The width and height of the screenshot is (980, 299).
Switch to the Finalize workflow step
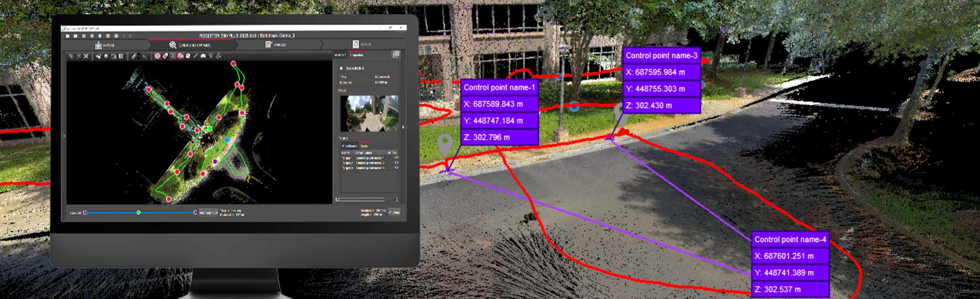point(276,45)
